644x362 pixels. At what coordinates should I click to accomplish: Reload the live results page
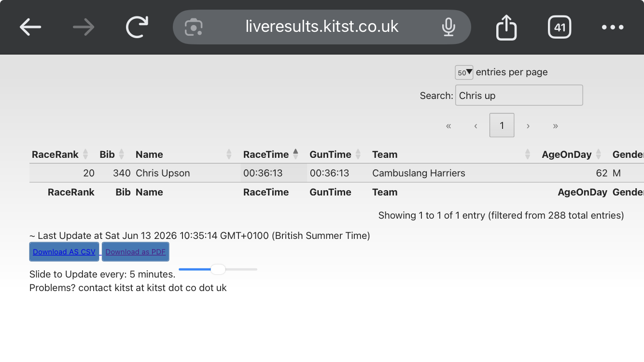pos(137,27)
